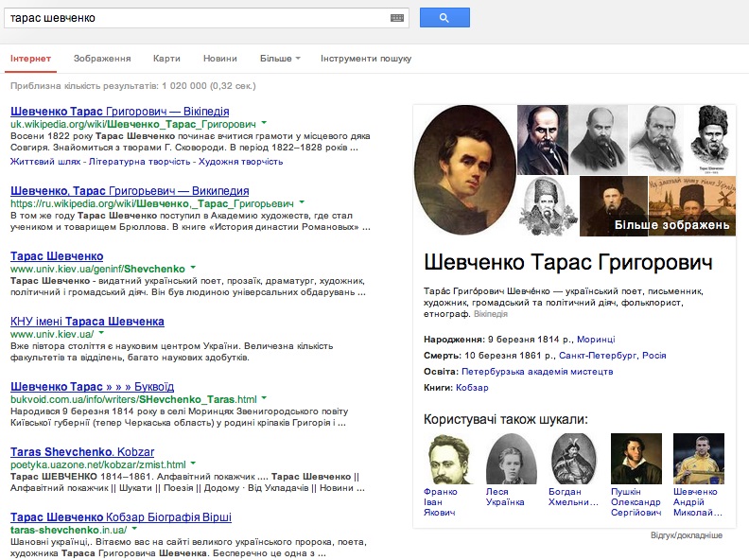Open Інструменти пошуку options
749x560 pixels.
click(366, 59)
